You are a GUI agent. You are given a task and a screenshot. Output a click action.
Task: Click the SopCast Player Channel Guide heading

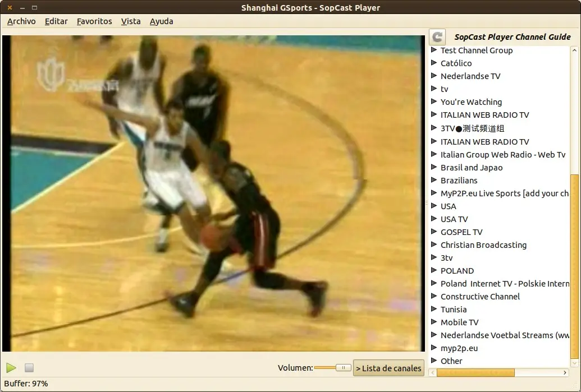coord(513,37)
